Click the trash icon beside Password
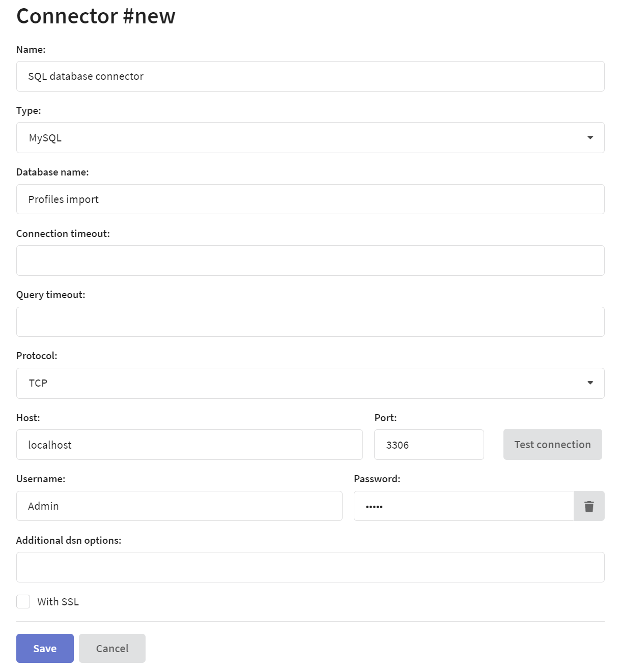The image size is (621, 672). (589, 506)
